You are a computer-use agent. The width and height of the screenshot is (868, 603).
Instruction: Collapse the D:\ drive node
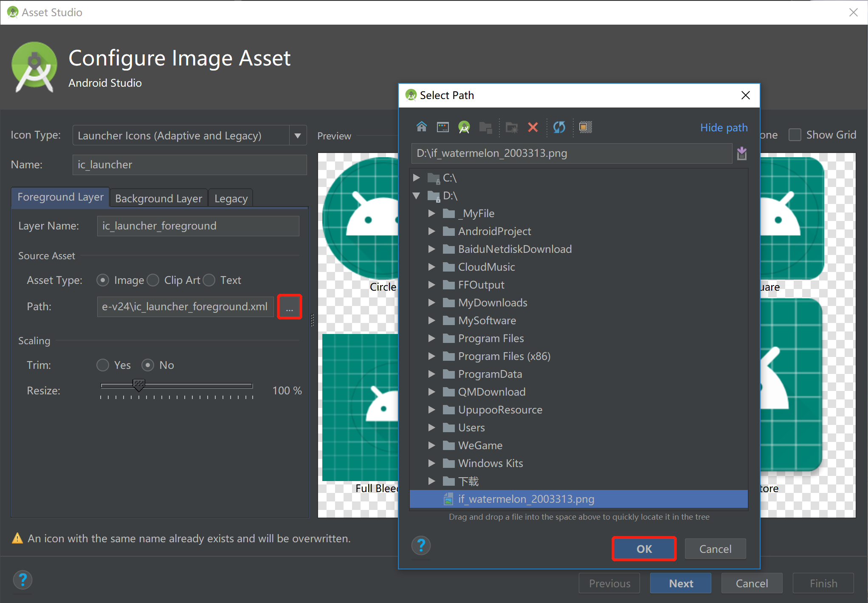tap(417, 195)
